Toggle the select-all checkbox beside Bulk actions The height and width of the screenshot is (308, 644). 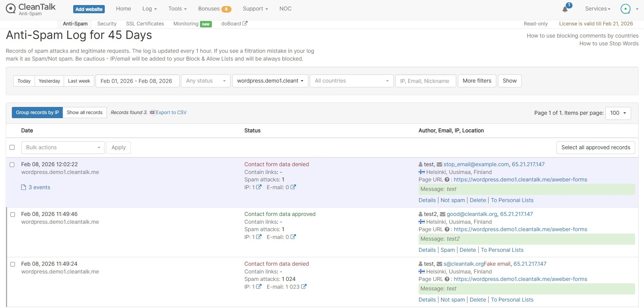point(12,148)
